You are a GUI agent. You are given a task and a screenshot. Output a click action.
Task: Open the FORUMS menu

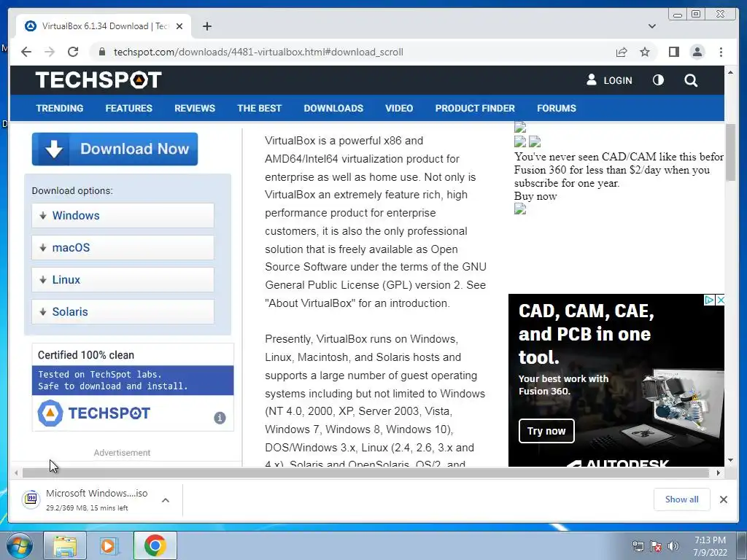pos(557,108)
